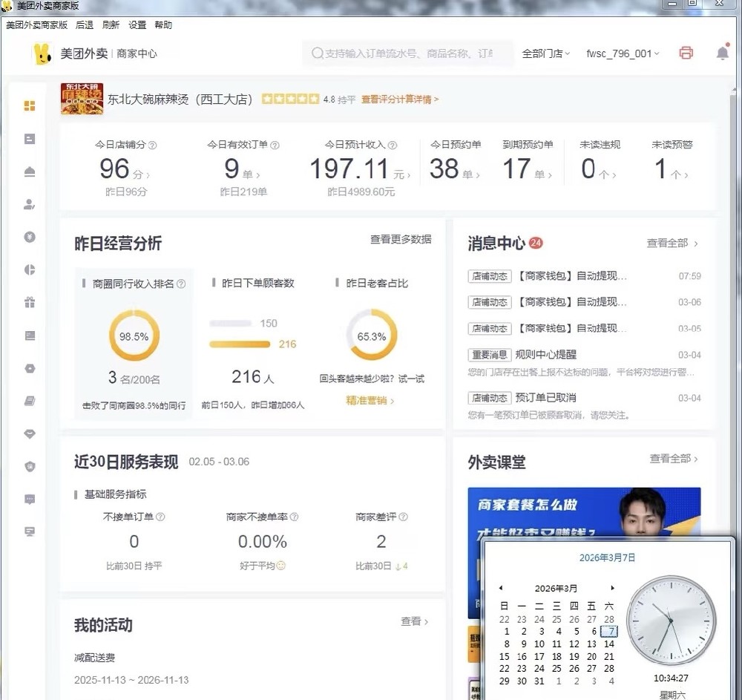Click the yuan coin finance icon in sidebar
Viewport: 742px width, 700px height.
[x=28, y=237]
